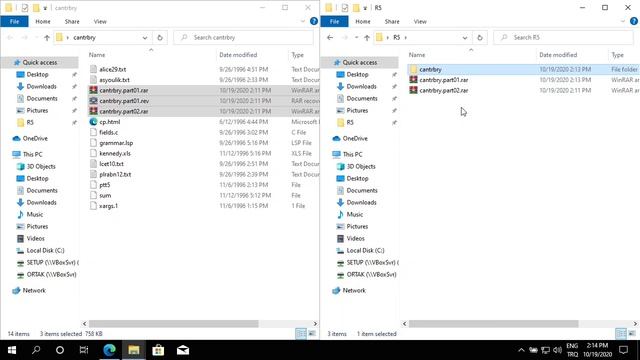The width and height of the screenshot is (640, 360).
Task: Expand the ribbon in cantrbry window
Action: pos(303,22)
